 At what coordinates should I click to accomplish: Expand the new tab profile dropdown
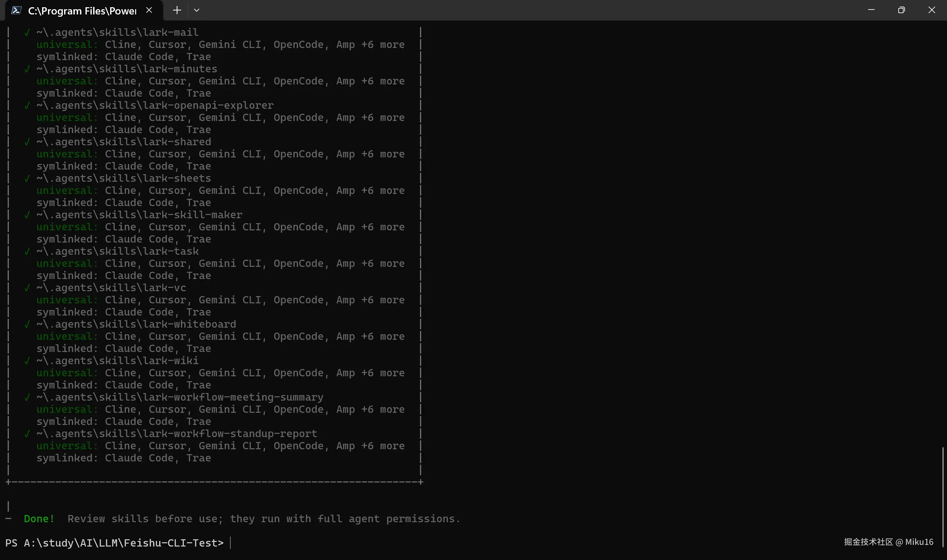click(197, 10)
